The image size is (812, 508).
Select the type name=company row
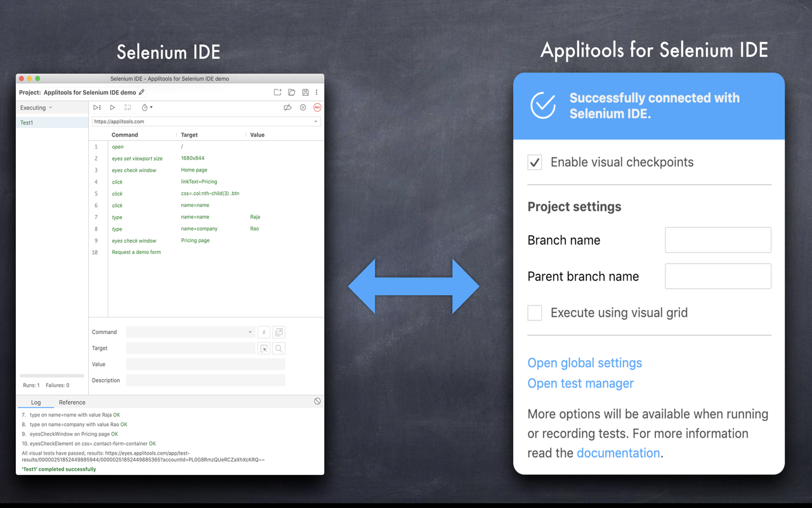point(206,229)
